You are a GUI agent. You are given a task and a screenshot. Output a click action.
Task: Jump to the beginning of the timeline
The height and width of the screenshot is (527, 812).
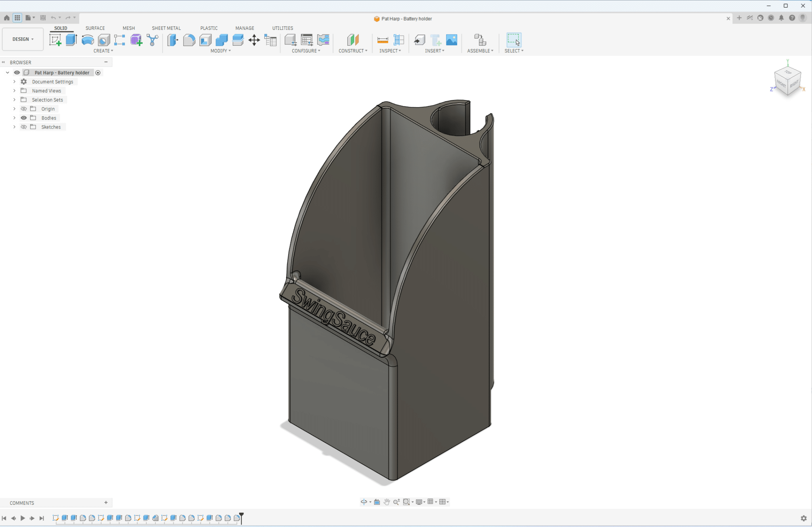(x=4, y=518)
